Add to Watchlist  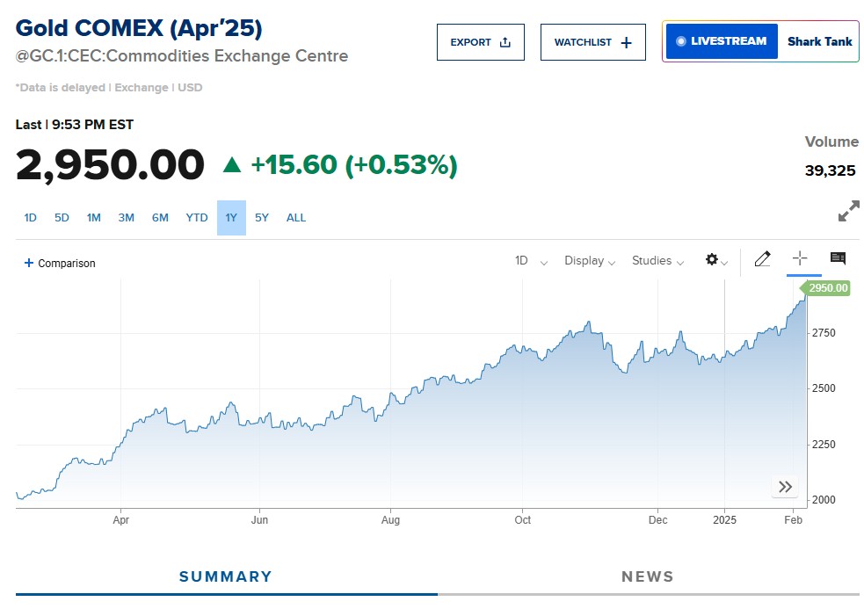(x=592, y=42)
